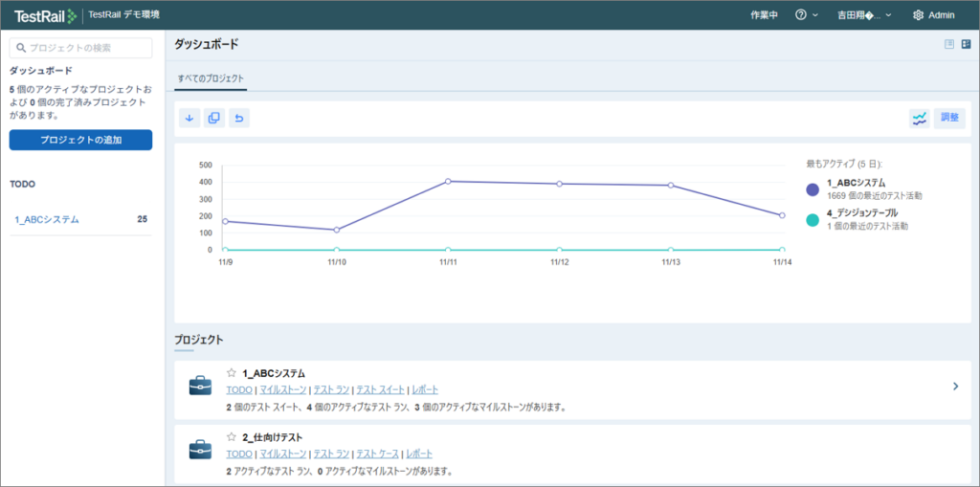Viewport: 980px width, 487px height.
Task: Click the down-arrow icon in the dashboard toolbar
Action: point(189,118)
